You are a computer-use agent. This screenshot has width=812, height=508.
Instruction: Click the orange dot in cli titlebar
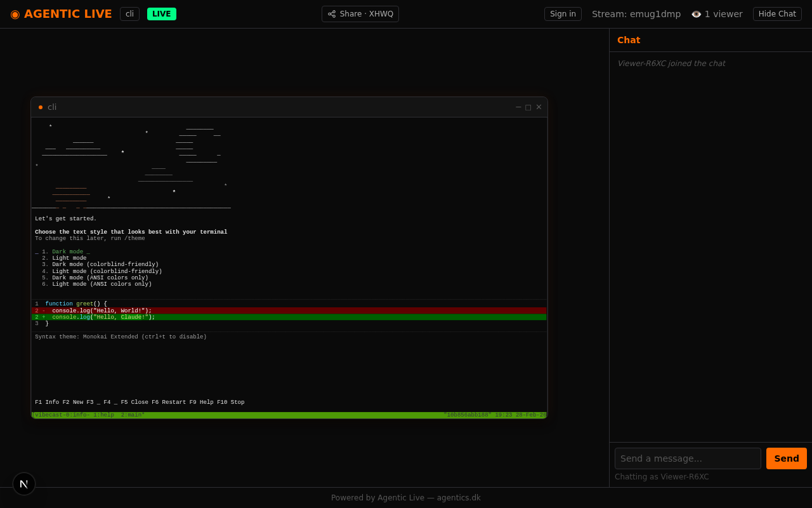coord(41,107)
